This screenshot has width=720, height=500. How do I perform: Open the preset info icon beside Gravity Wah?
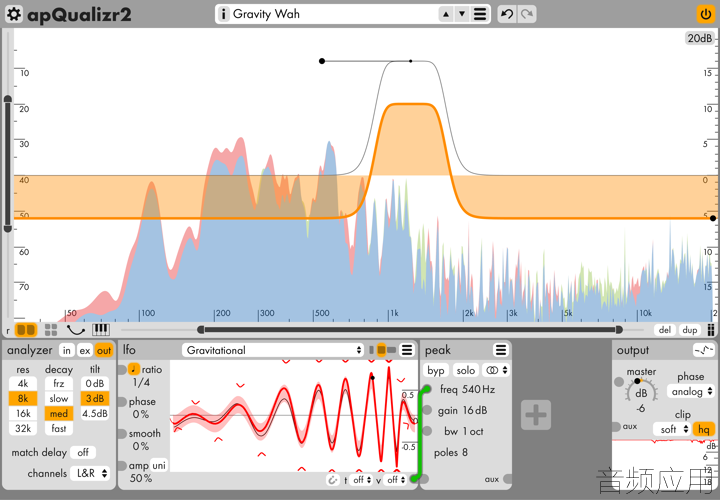tap(224, 14)
